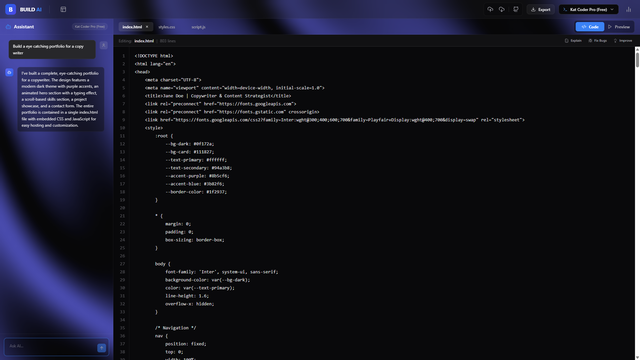Click the line-height: 1.6 line
640x360 pixels.
[187, 296]
